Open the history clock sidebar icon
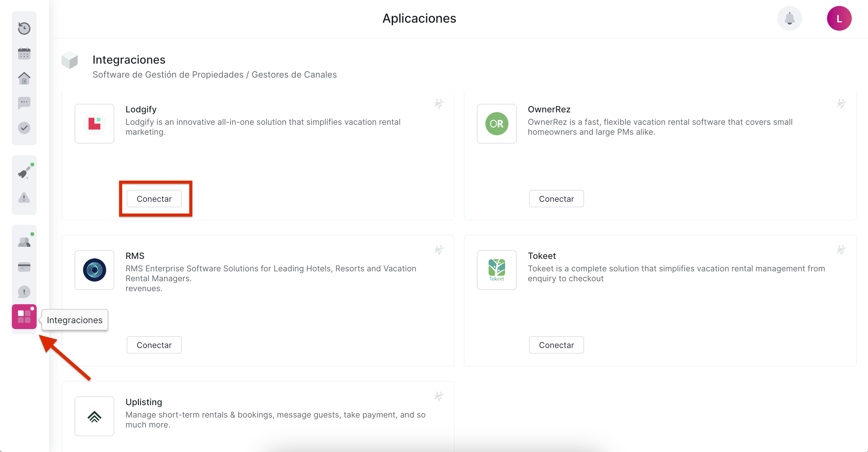 24,28
